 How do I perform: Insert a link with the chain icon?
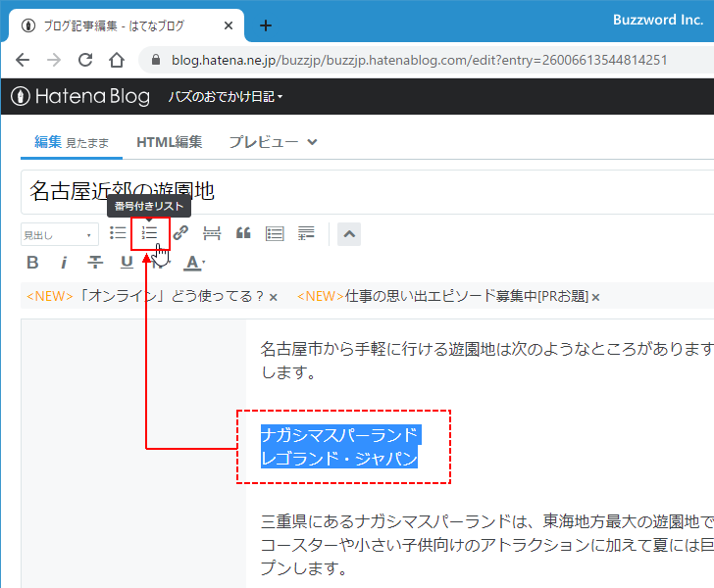pos(180,233)
